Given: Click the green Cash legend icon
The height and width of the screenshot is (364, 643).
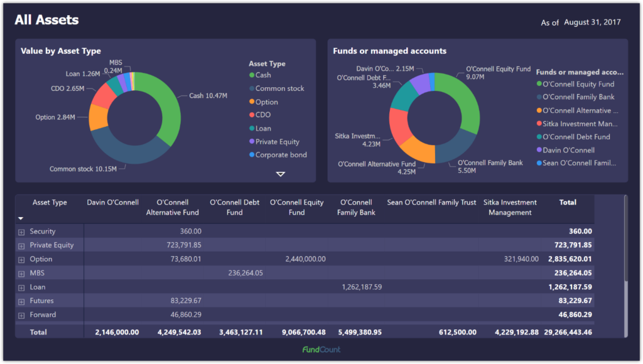Looking at the screenshot, I should (x=253, y=75).
